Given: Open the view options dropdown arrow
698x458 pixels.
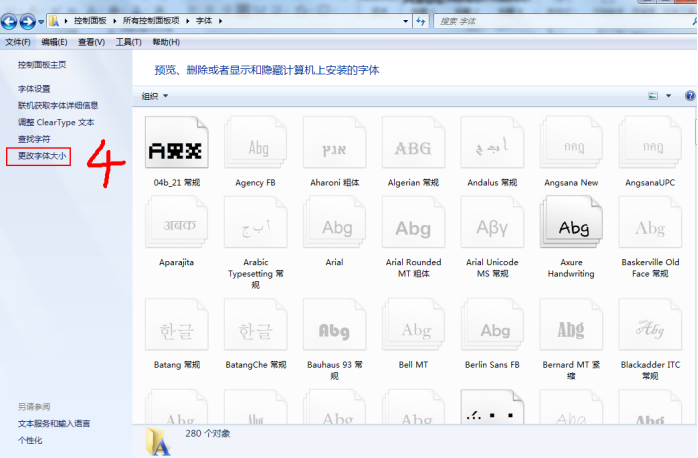Looking at the screenshot, I should coord(668,96).
